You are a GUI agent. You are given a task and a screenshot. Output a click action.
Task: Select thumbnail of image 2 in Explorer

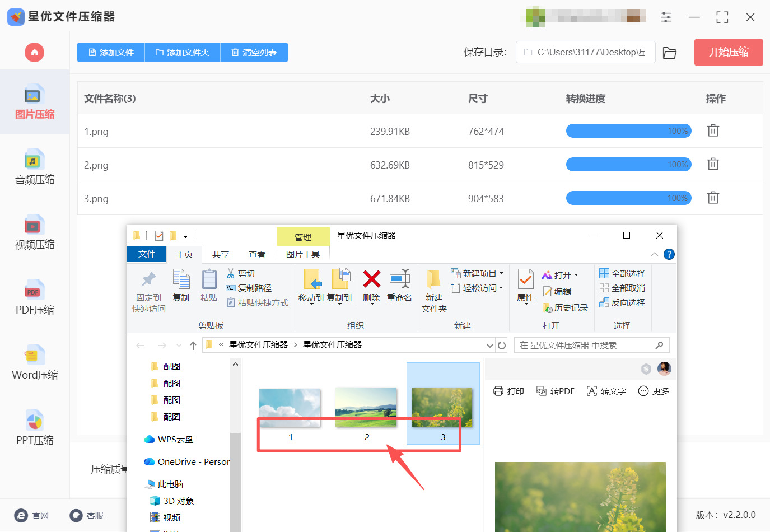tap(366, 408)
